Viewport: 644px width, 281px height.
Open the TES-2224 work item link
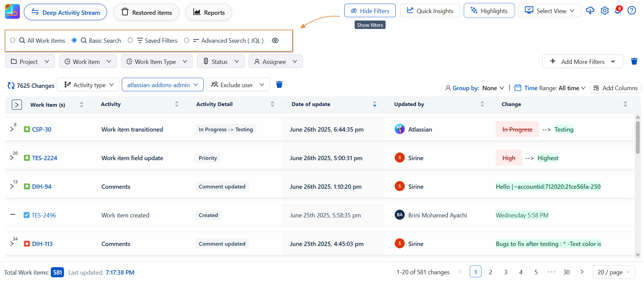(44, 158)
